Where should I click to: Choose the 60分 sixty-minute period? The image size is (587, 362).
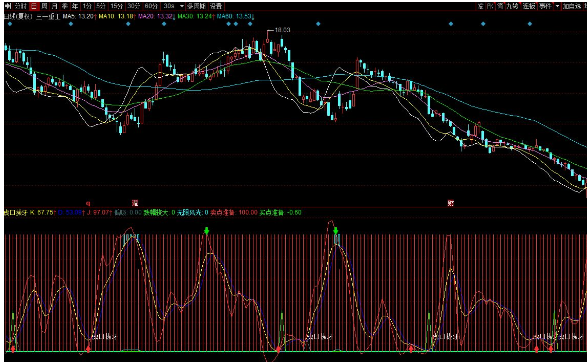coord(151,6)
